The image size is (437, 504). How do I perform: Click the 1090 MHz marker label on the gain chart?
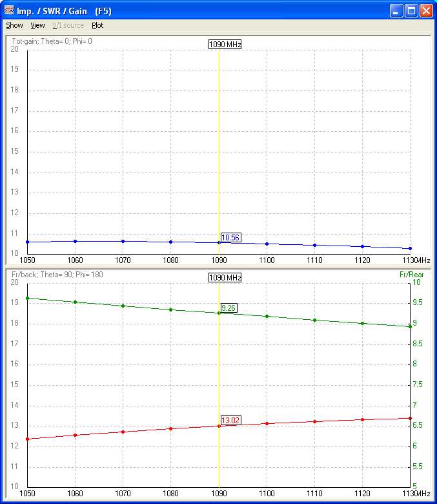225,45
